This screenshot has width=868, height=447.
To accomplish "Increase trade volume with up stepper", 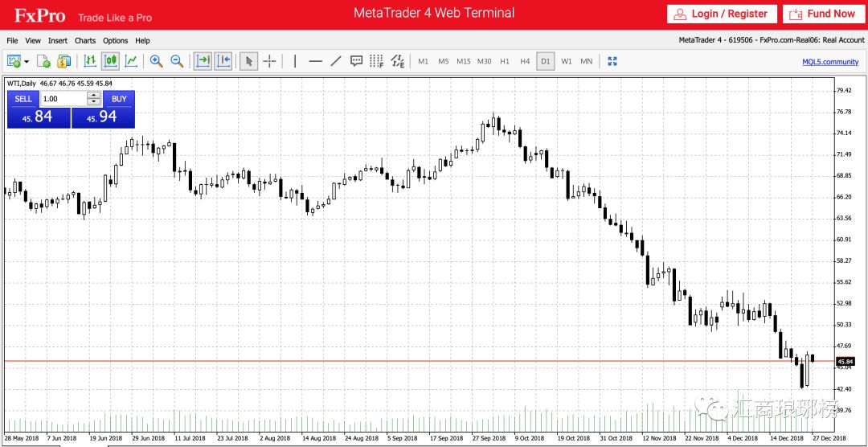I will coord(94,96).
